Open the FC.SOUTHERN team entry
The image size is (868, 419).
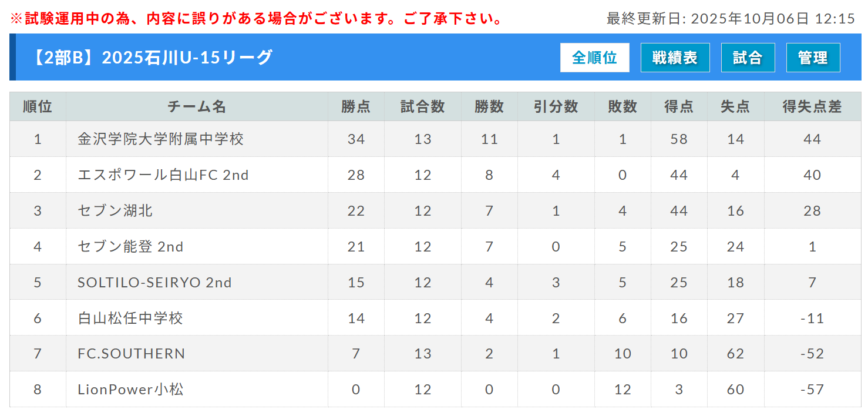pos(132,354)
